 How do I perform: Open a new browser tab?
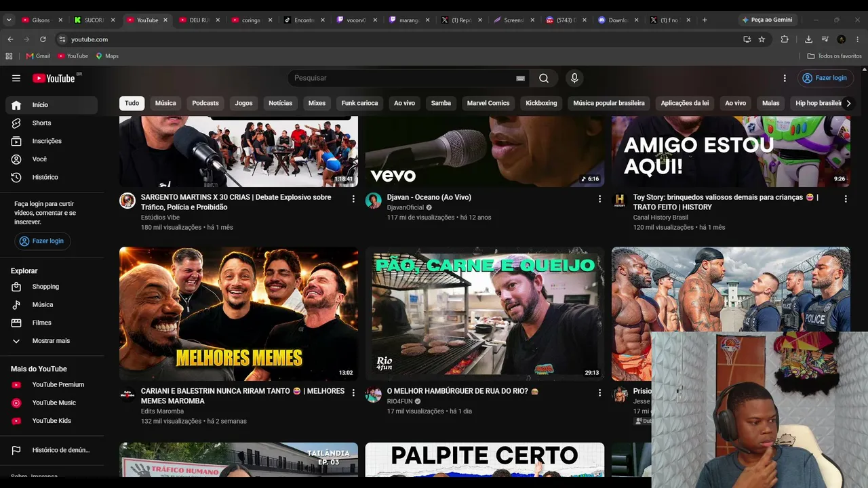pos(705,20)
